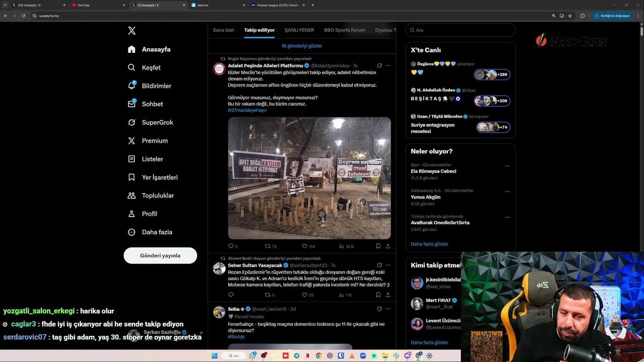The height and width of the screenshot is (362, 644).
Task: Switch to start.me browser tab
Action: [x=218, y=5]
